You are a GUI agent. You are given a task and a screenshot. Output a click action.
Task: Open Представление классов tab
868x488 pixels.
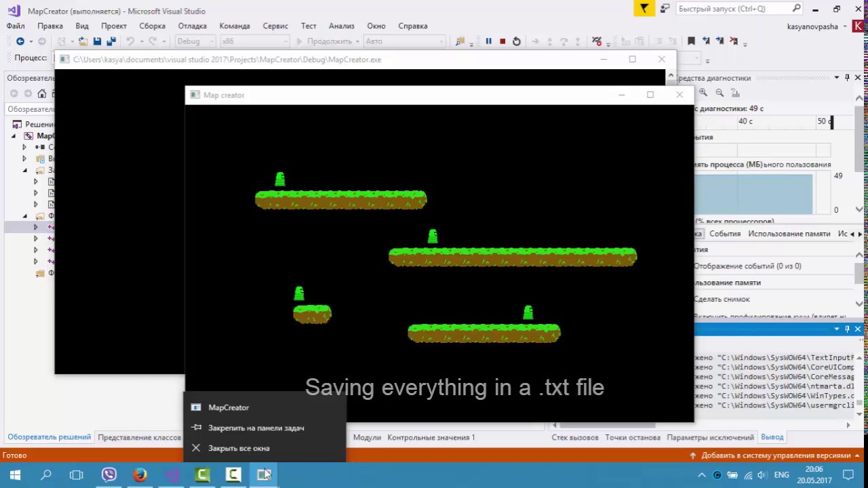point(139,437)
